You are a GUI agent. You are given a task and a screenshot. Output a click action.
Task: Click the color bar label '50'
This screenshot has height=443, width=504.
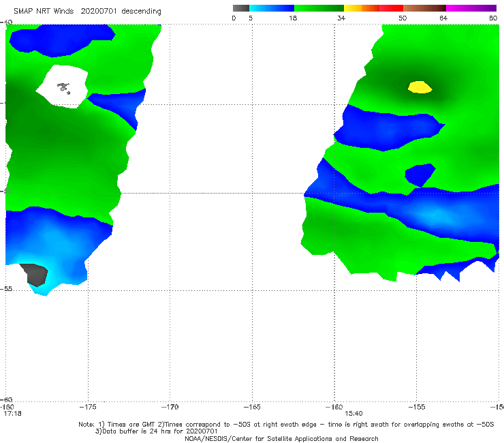403,18
